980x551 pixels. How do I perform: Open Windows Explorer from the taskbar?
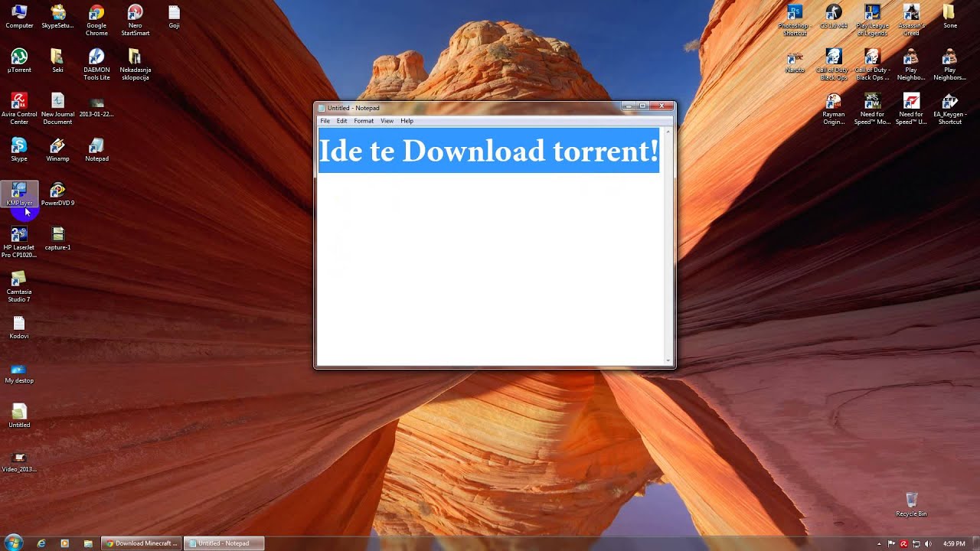coord(88,543)
